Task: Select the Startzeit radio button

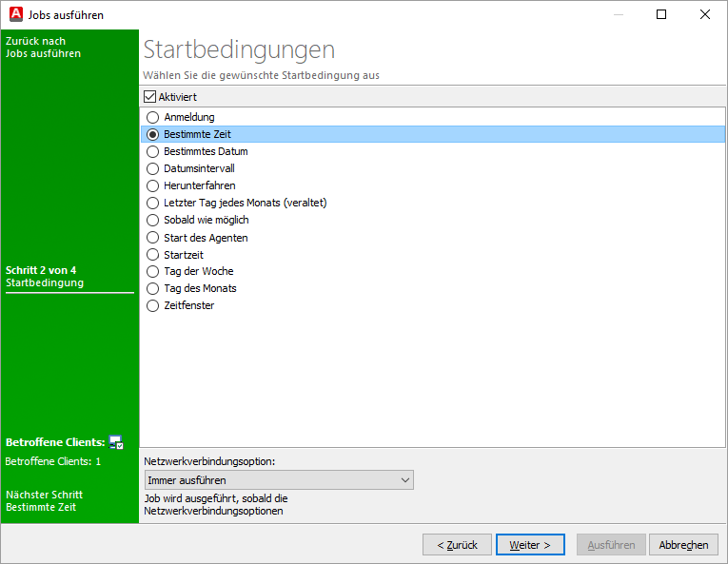Action: pyautogui.click(x=153, y=255)
